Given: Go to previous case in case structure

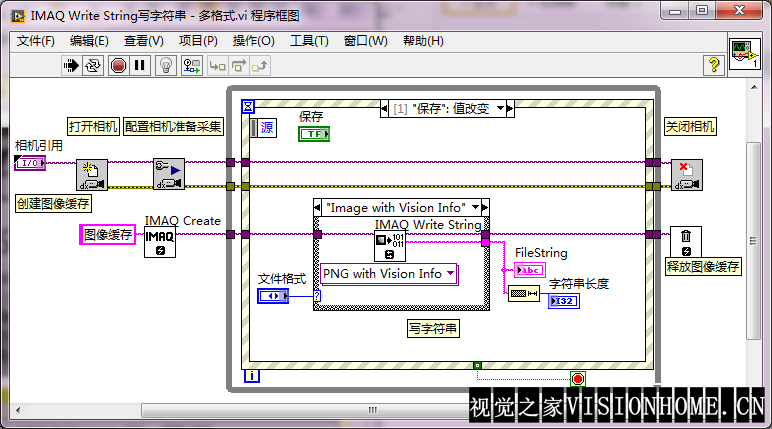Looking at the screenshot, I should click(318, 208).
